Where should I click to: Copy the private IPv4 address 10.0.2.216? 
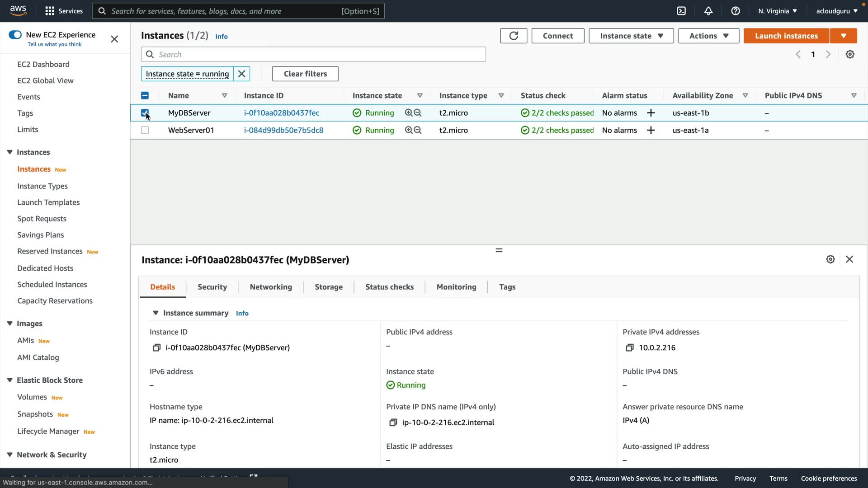click(629, 347)
